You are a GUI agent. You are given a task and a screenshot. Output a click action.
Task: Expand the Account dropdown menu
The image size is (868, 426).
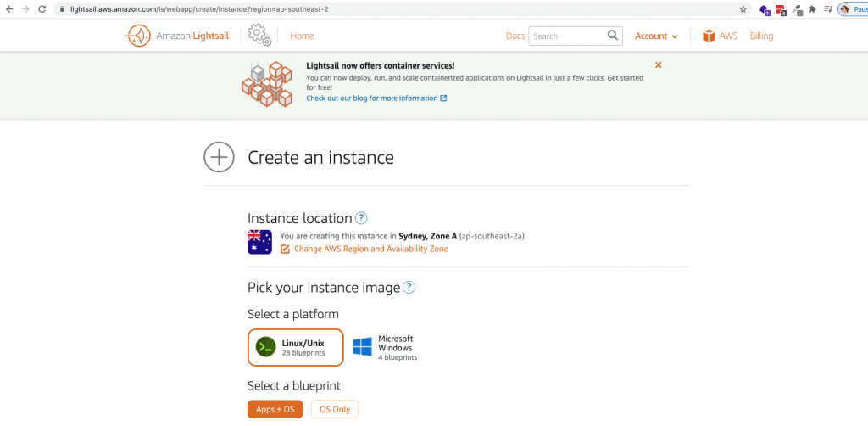(x=656, y=36)
